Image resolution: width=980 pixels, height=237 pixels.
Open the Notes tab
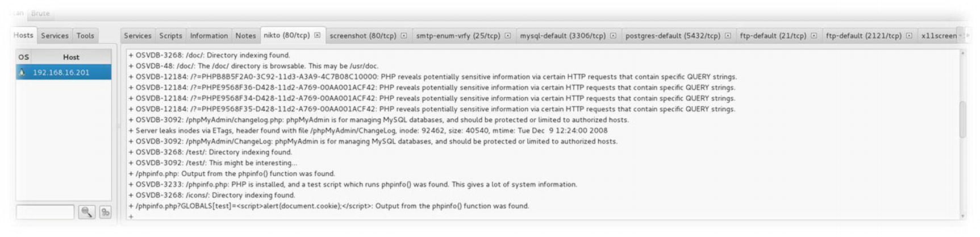tap(245, 35)
